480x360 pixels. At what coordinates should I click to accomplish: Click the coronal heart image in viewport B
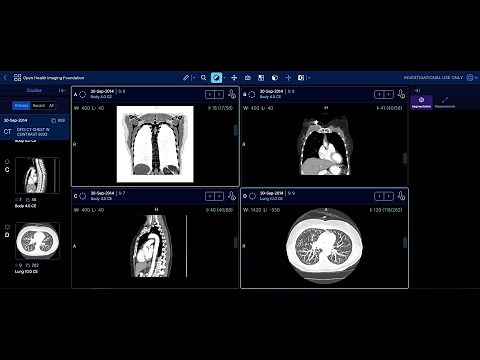tap(325, 145)
